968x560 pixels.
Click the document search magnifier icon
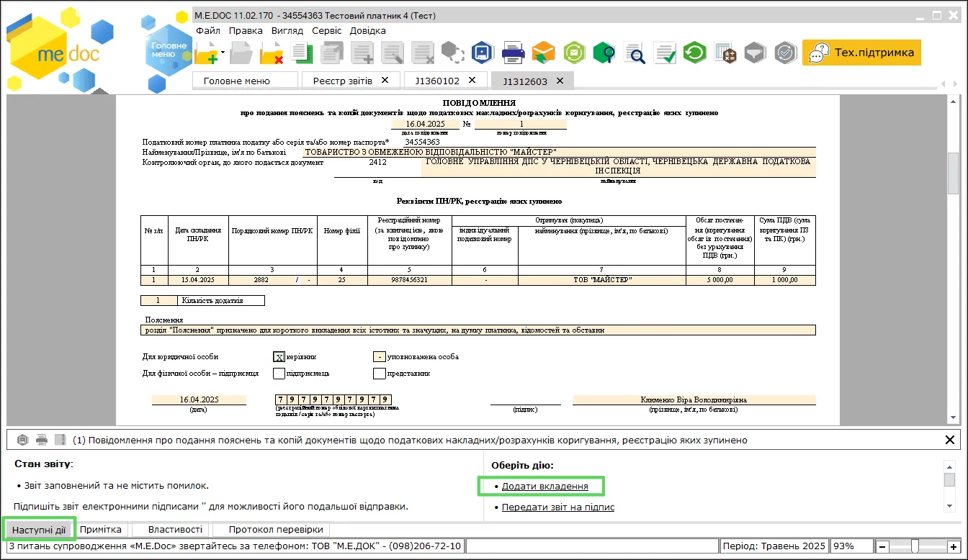tap(635, 53)
